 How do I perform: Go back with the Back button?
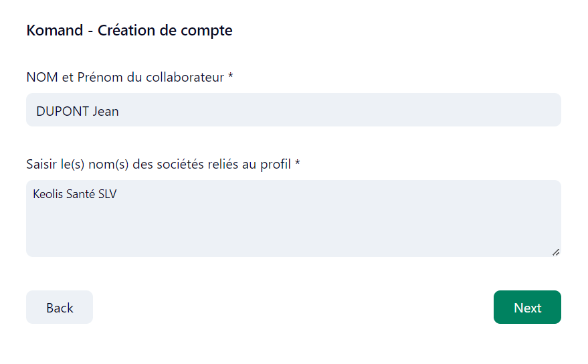tap(60, 307)
